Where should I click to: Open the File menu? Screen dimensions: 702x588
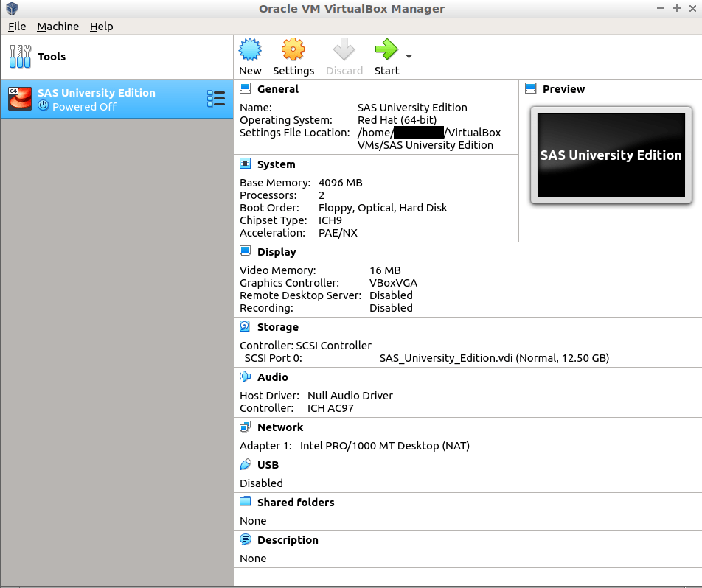pos(17,27)
